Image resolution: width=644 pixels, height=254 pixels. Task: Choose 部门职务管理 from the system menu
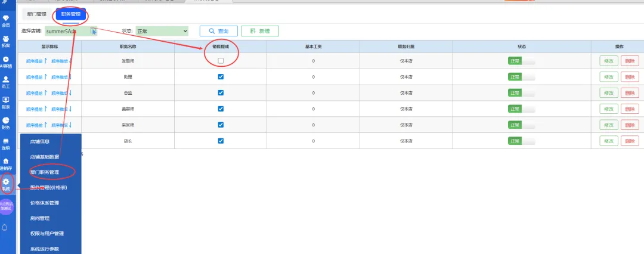click(44, 172)
